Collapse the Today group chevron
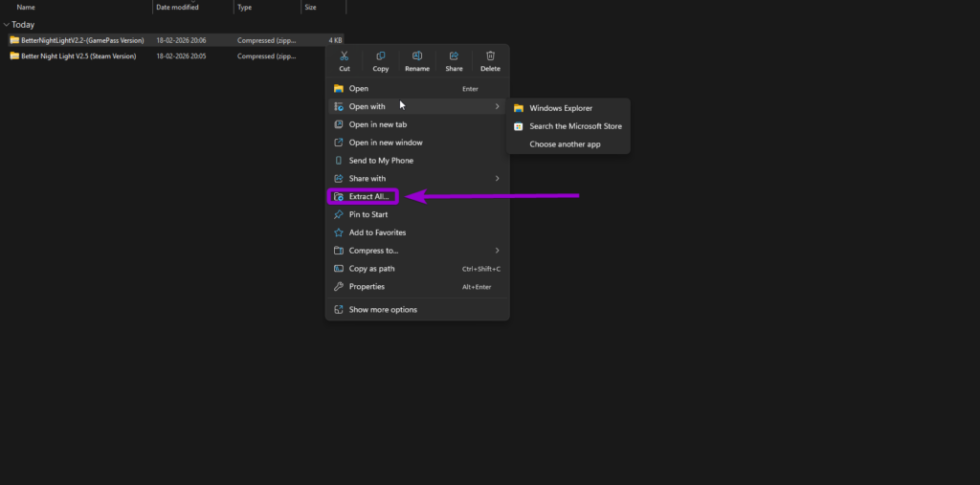 coord(7,25)
